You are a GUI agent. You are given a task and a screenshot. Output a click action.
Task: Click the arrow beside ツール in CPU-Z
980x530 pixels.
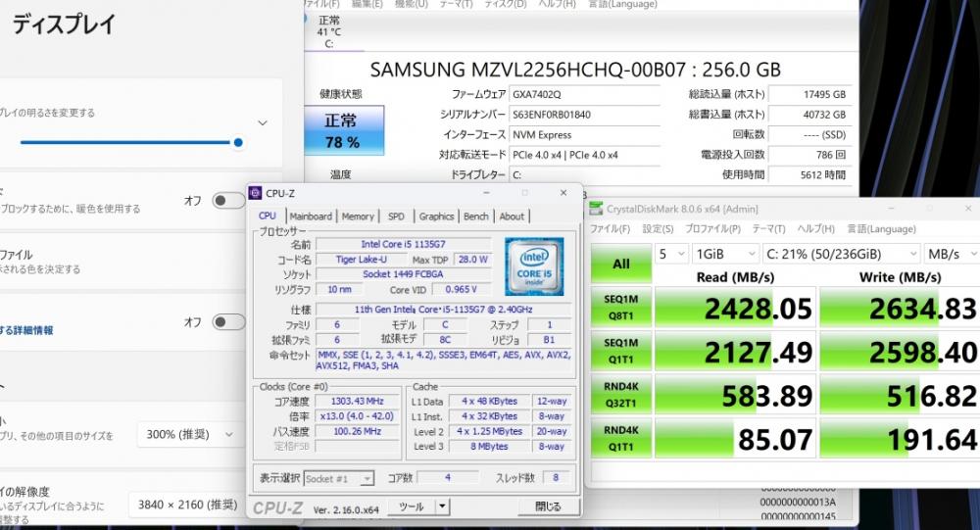pos(442,506)
